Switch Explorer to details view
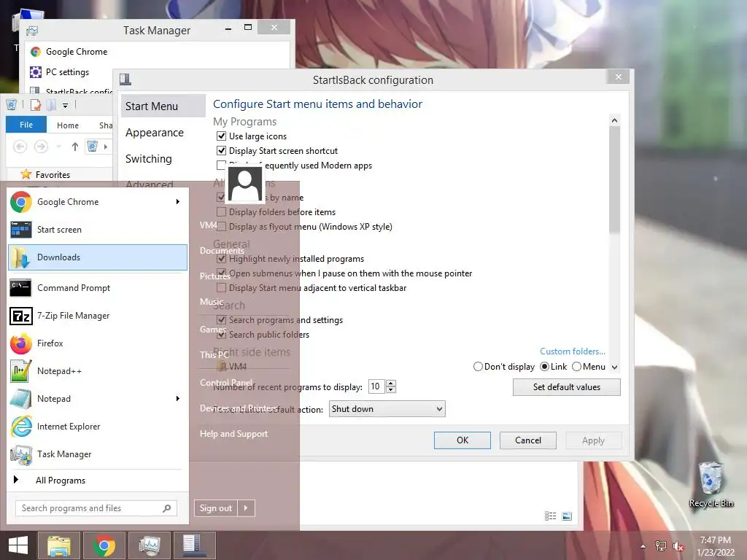Image resolution: width=747 pixels, height=560 pixels. point(550,516)
